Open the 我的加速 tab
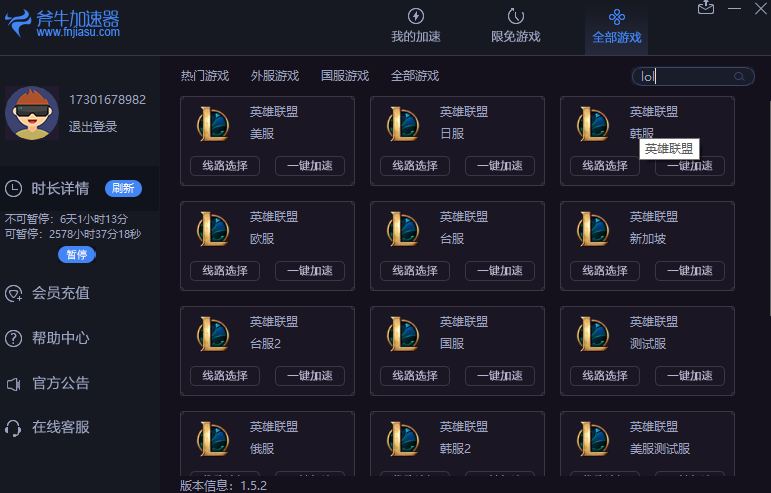Viewport: 771px width, 493px height. [x=415, y=26]
